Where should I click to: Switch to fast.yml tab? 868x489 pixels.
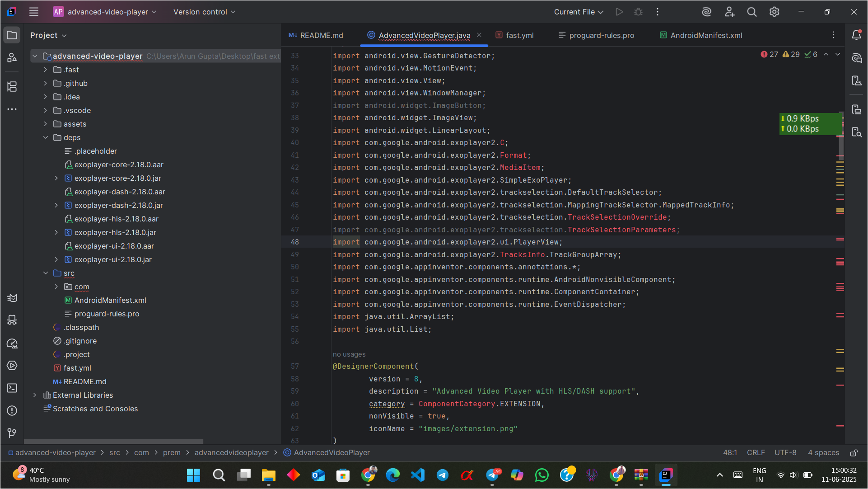514,35
